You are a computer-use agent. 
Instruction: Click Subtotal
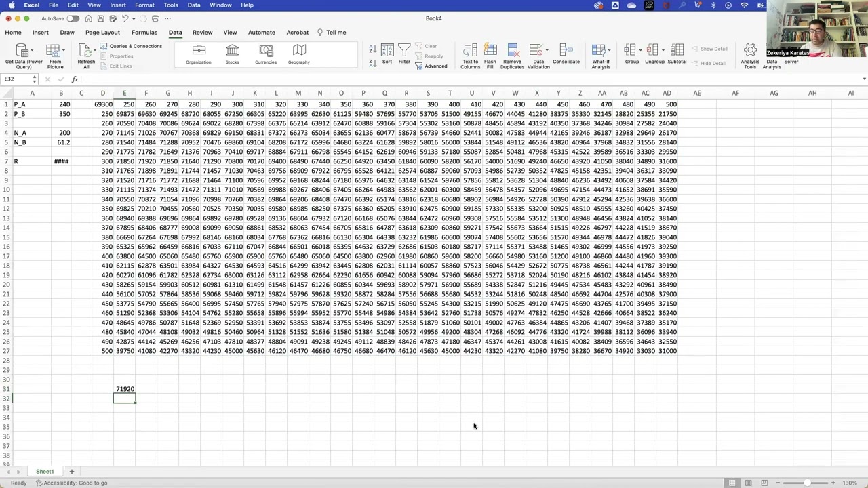pyautogui.click(x=677, y=55)
